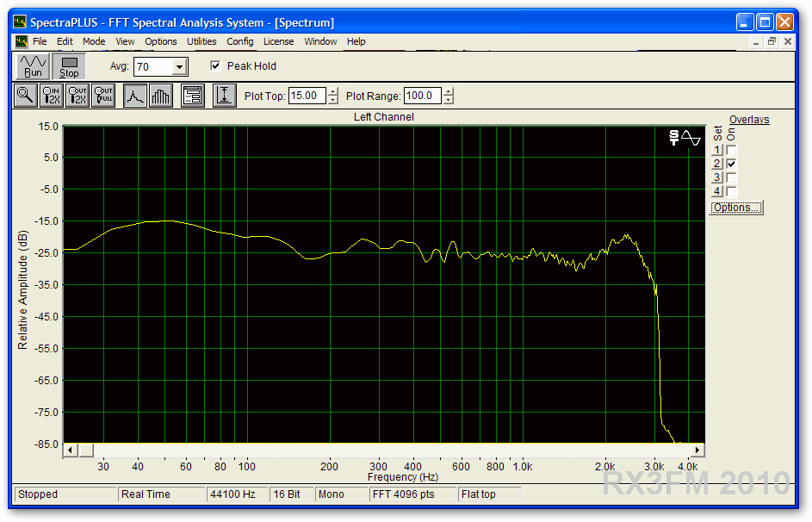Expand the Avg dropdown list
Image resolution: width=812 pixels, height=522 pixels.
(x=179, y=67)
